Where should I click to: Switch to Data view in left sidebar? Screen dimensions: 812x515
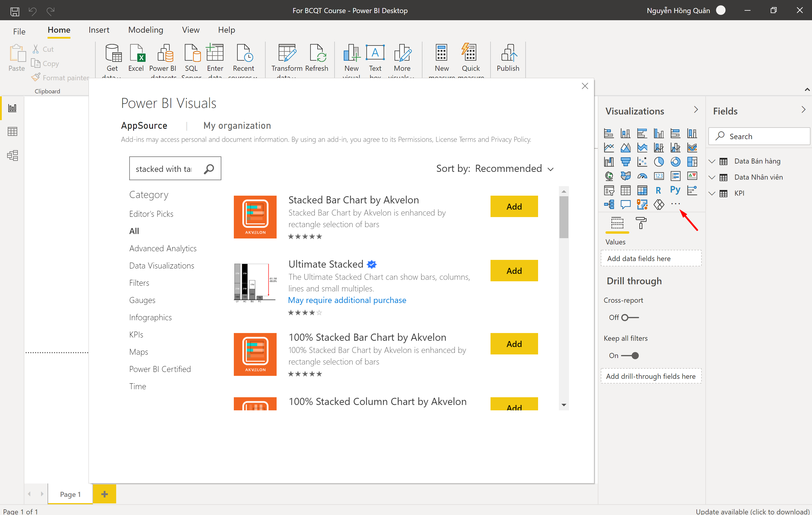pos(12,132)
